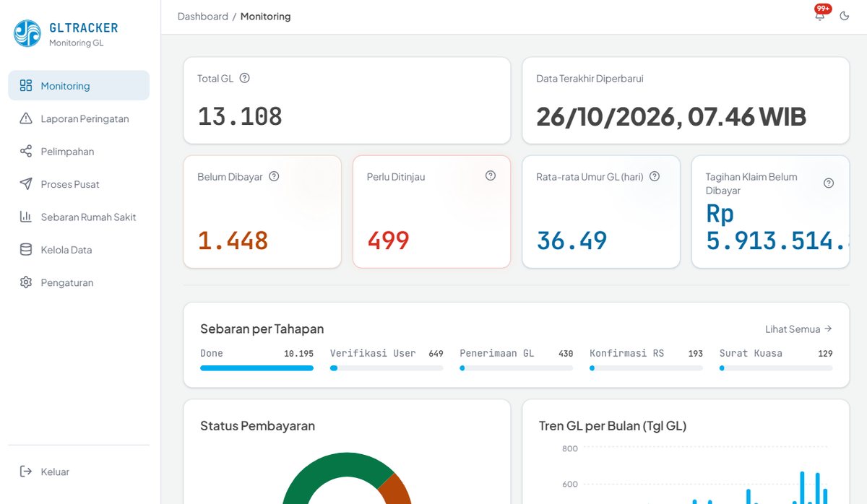The width and height of the screenshot is (867, 504).
Task: Click Data Terakhir Diperbarui label
Action: coord(590,79)
